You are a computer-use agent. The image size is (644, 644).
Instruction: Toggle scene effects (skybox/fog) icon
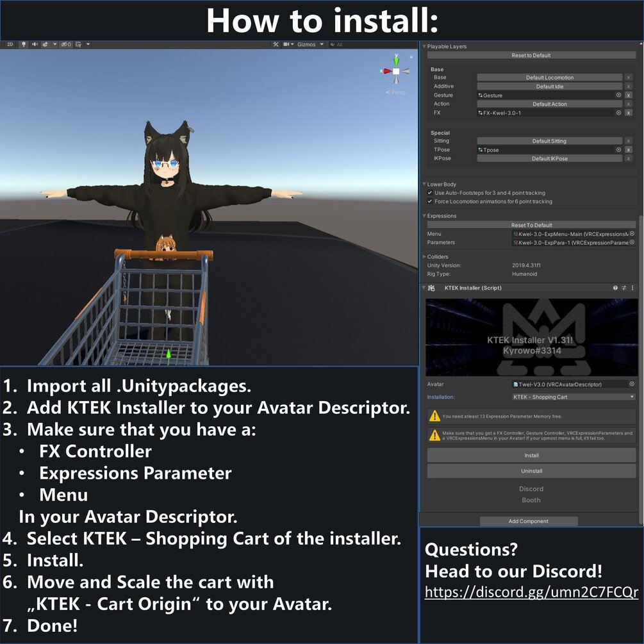coord(45,44)
